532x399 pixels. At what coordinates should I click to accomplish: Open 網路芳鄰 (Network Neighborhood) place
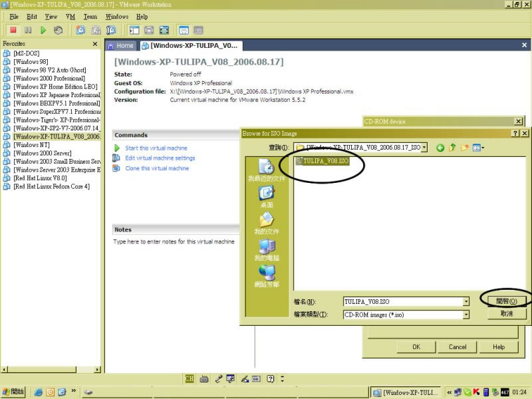click(x=267, y=276)
